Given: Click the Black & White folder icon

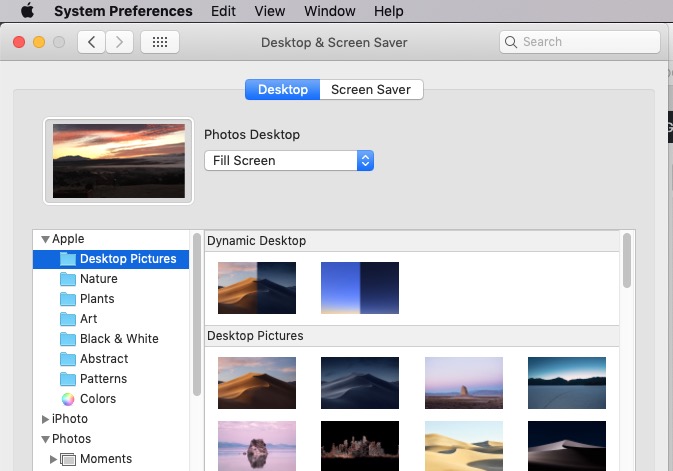Looking at the screenshot, I should coord(68,339).
